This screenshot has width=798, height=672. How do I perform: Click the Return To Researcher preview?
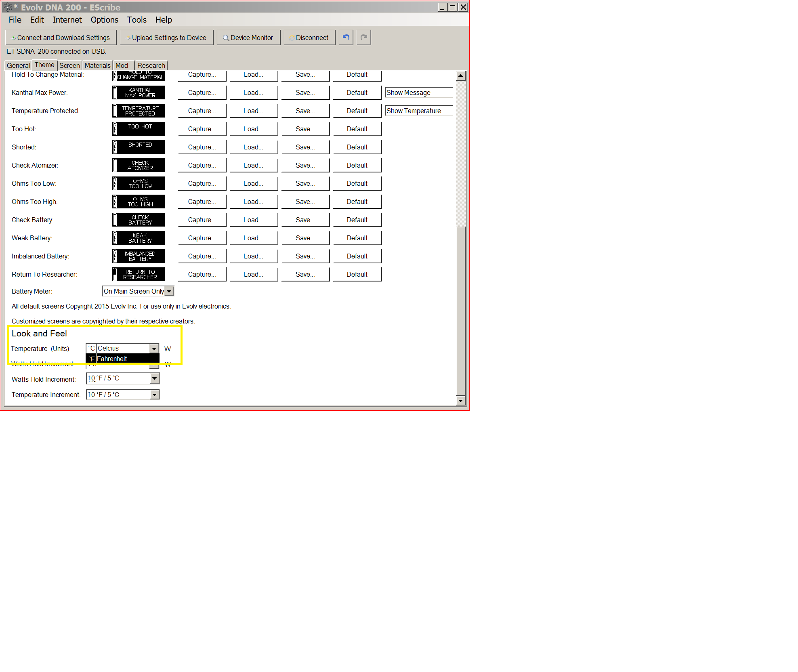pyautogui.click(x=139, y=274)
